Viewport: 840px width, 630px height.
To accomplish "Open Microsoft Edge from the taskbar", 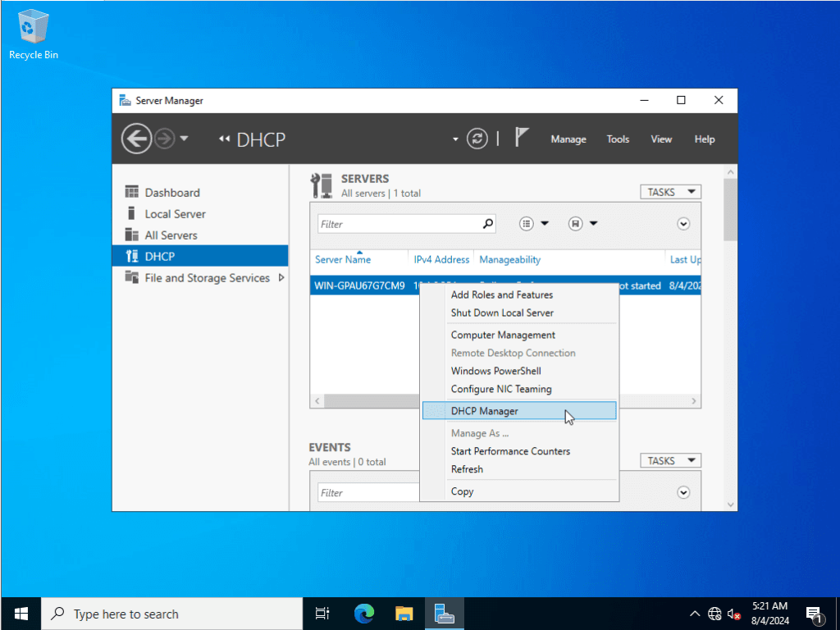I will point(363,613).
